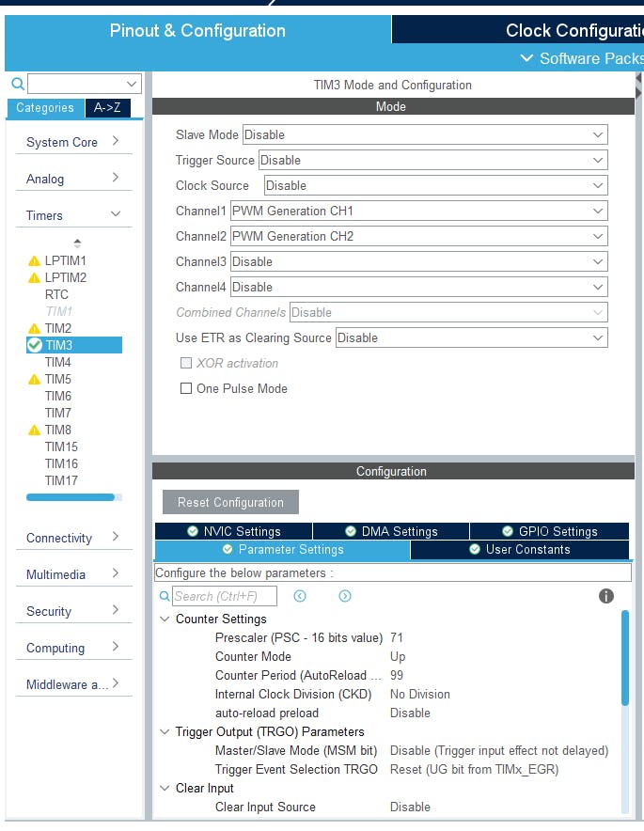Collapse Trigger Output (TRGO) Parameters group
The width and height of the screenshot is (644, 831).
click(x=165, y=732)
